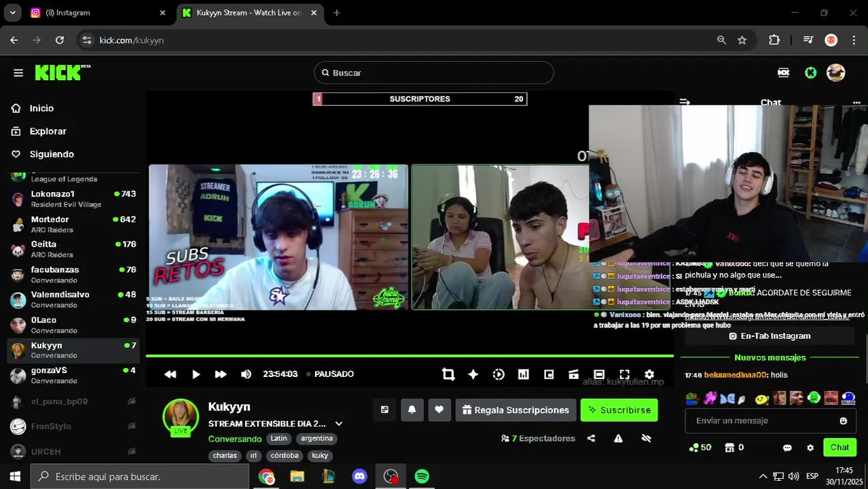Screen dimensions: 868x489
Task: Click the Conversando category link
Action: (x=234, y=439)
